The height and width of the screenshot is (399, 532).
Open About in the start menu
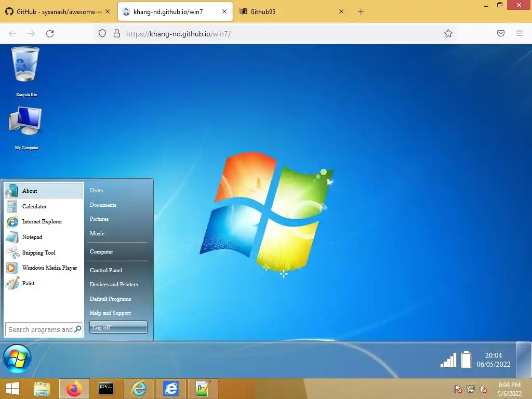(44, 191)
